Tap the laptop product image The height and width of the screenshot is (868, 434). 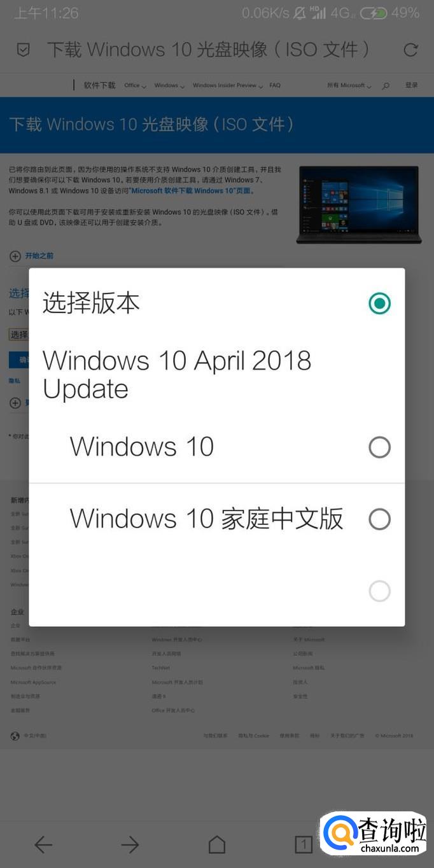pos(358,205)
